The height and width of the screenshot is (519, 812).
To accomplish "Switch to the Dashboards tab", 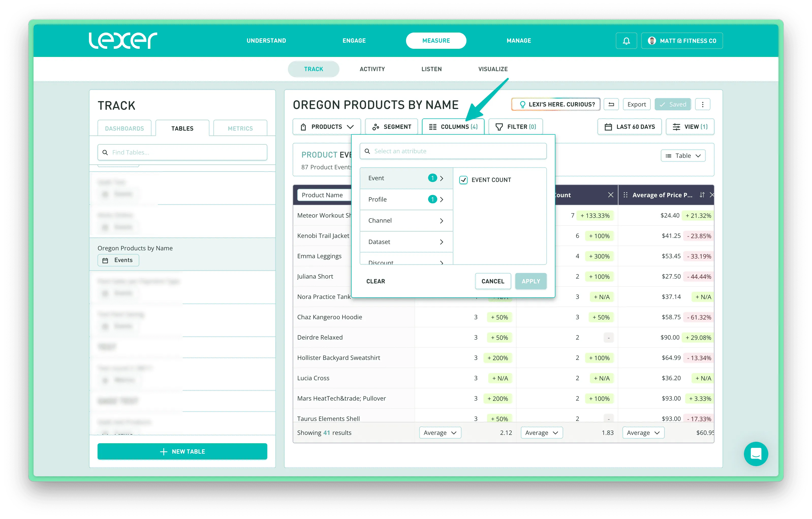I will (x=124, y=129).
